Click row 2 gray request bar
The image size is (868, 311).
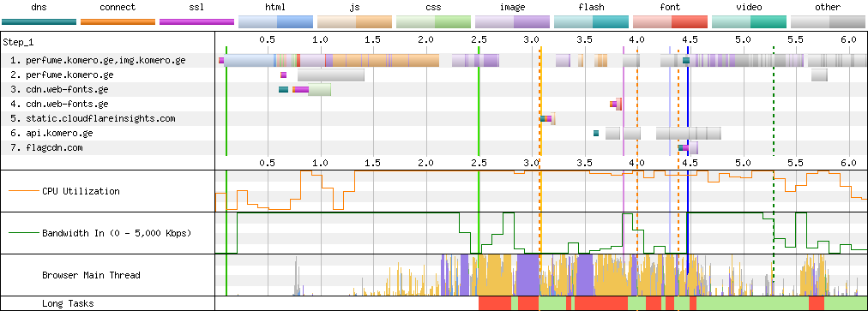pyautogui.click(x=331, y=75)
